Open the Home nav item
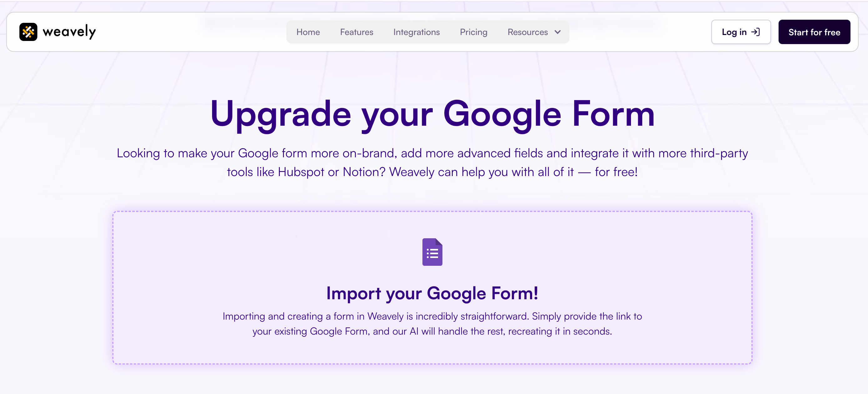The image size is (868, 394). [308, 32]
